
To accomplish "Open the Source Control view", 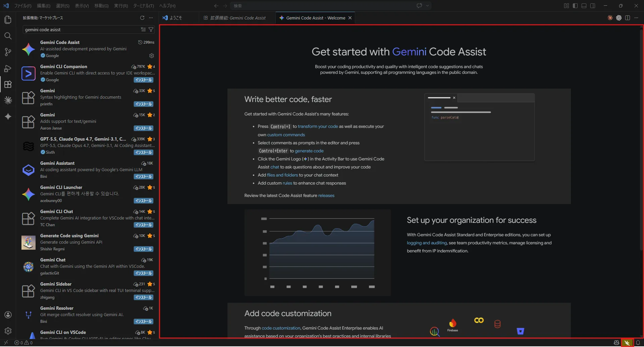I will coord(8,52).
